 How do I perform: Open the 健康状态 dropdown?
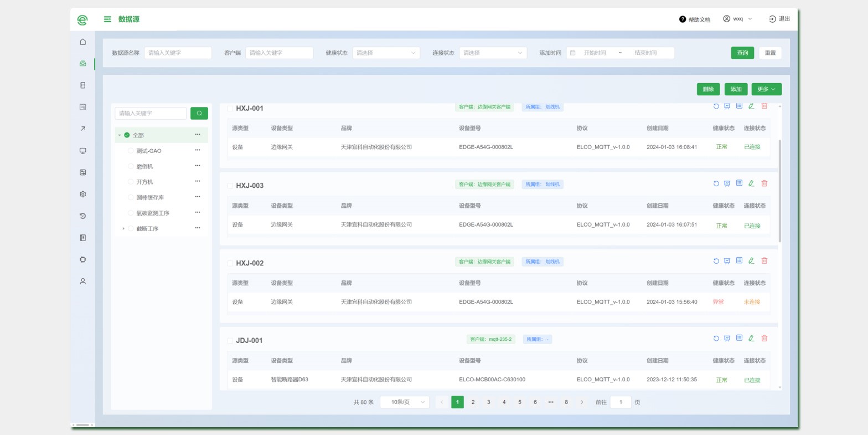coord(386,53)
